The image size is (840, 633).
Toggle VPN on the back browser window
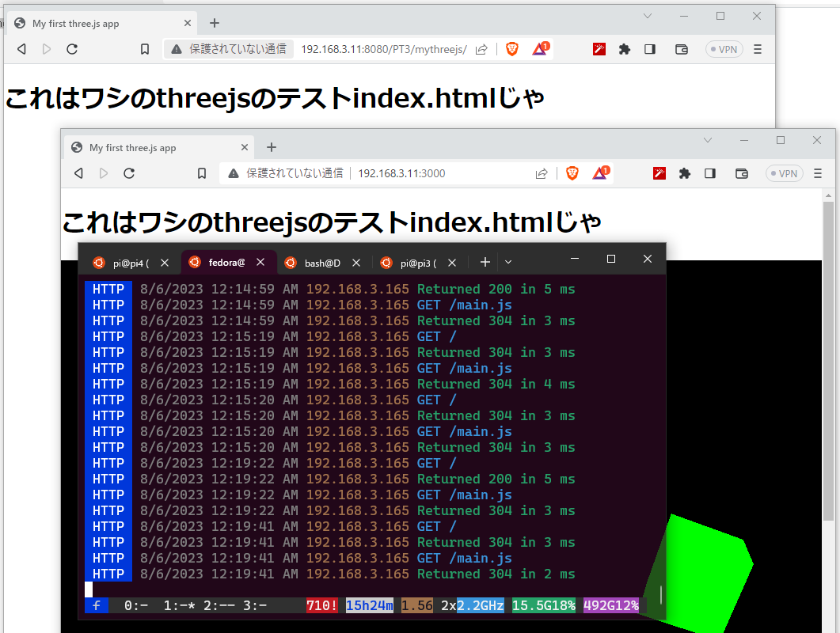[x=724, y=49]
